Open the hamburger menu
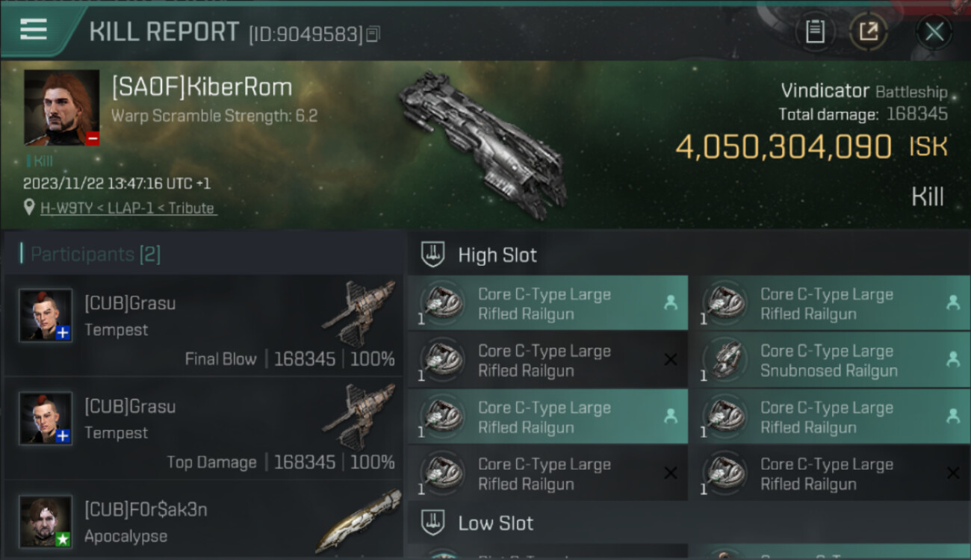The height and width of the screenshot is (560, 971). pyautogui.click(x=34, y=30)
